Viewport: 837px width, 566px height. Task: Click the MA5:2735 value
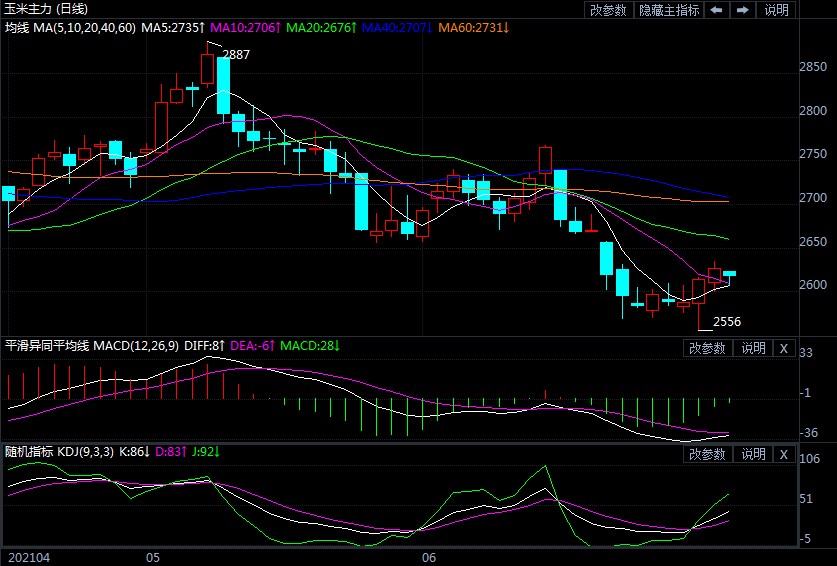pos(173,27)
